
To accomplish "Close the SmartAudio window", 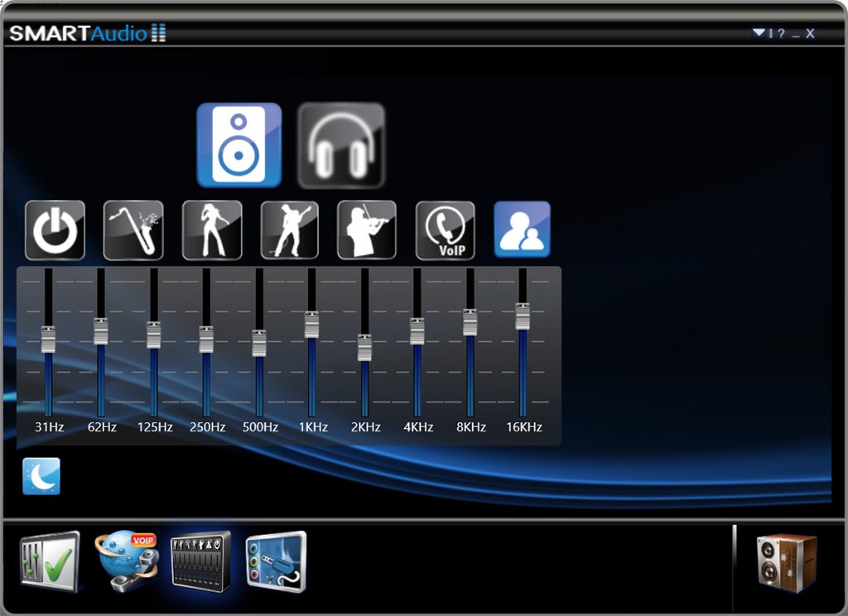I will [810, 33].
